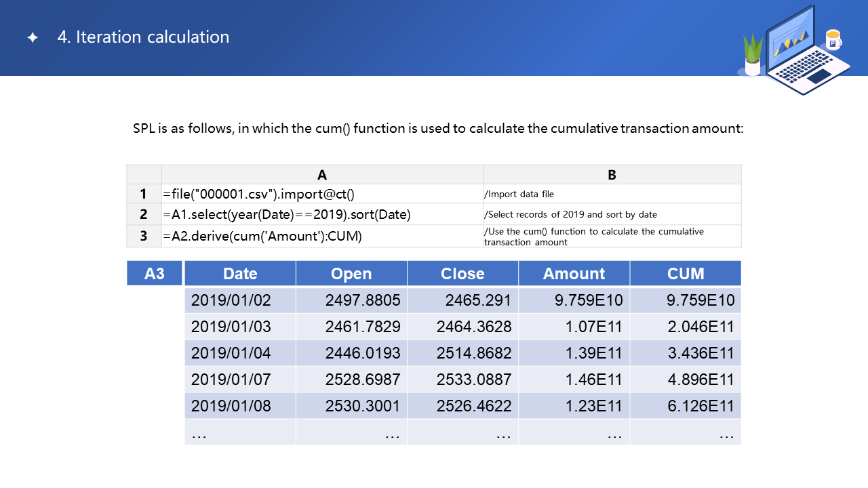The height and width of the screenshot is (488, 868).
Task: Click the Date column header
Action: coord(240,273)
